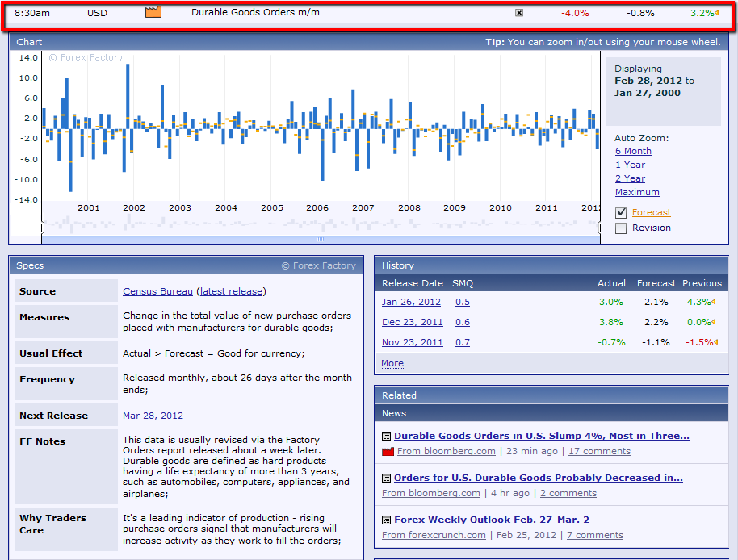Toggle the Forecast checkbox in the chart panel

coord(621,213)
